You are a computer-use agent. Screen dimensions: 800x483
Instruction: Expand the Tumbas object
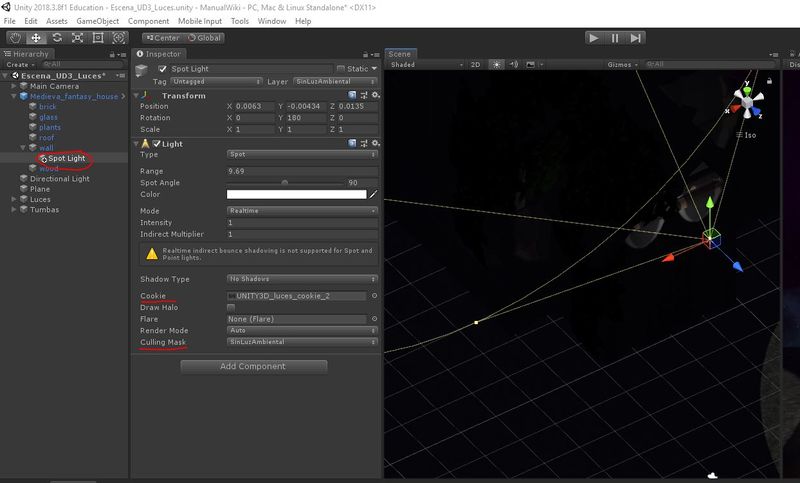14,210
